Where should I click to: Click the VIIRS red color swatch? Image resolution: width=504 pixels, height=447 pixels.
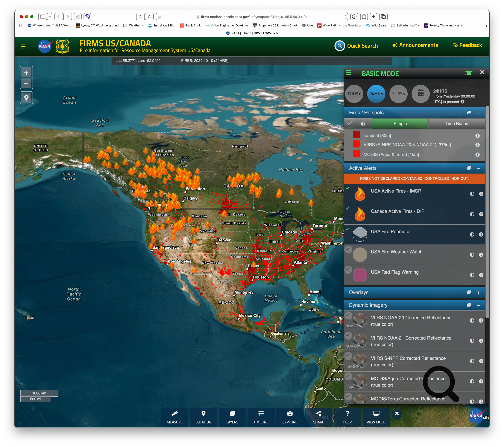click(356, 144)
